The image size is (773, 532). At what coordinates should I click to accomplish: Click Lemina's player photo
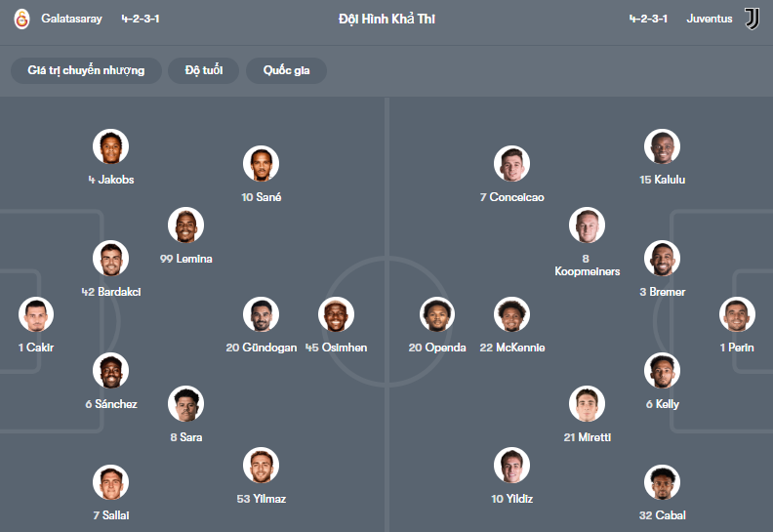point(185,225)
